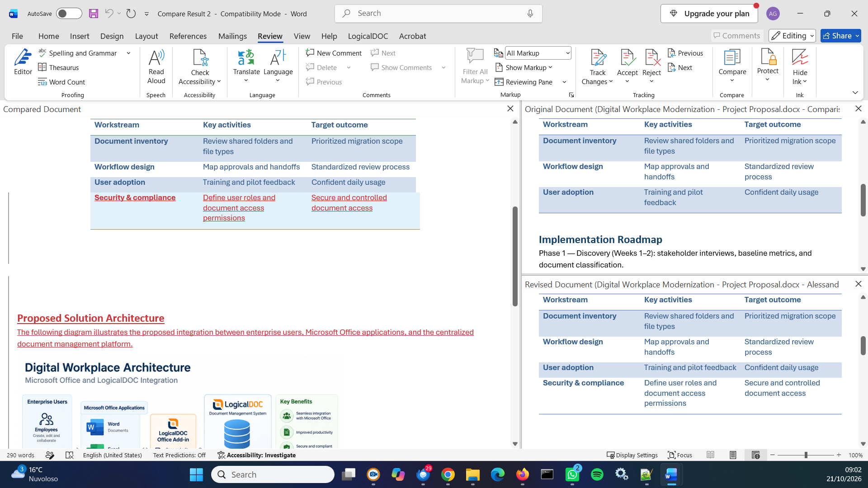Image resolution: width=868 pixels, height=488 pixels.
Task: Open the Thesaurus
Action: point(58,67)
